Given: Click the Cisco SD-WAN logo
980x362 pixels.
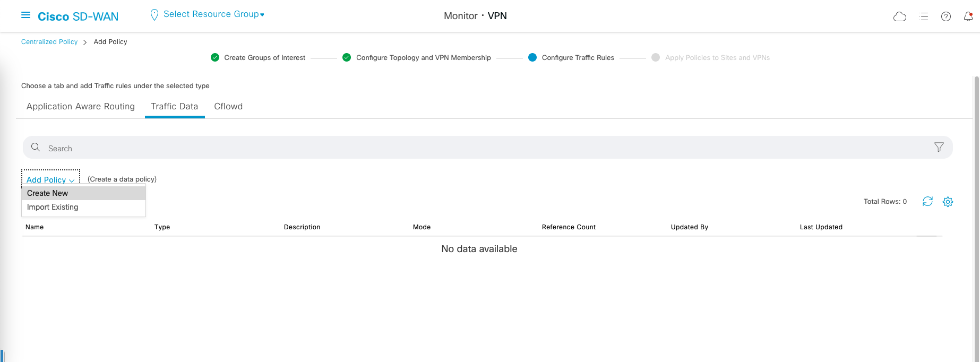Looking at the screenshot, I should coord(78,16).
